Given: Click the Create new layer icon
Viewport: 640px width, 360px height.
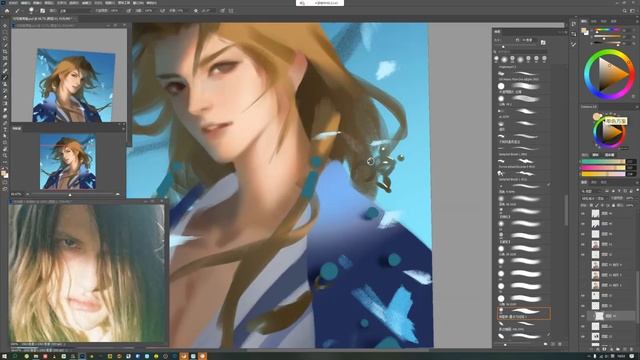Looking at the screenshot, I should (x=624, y=349).
